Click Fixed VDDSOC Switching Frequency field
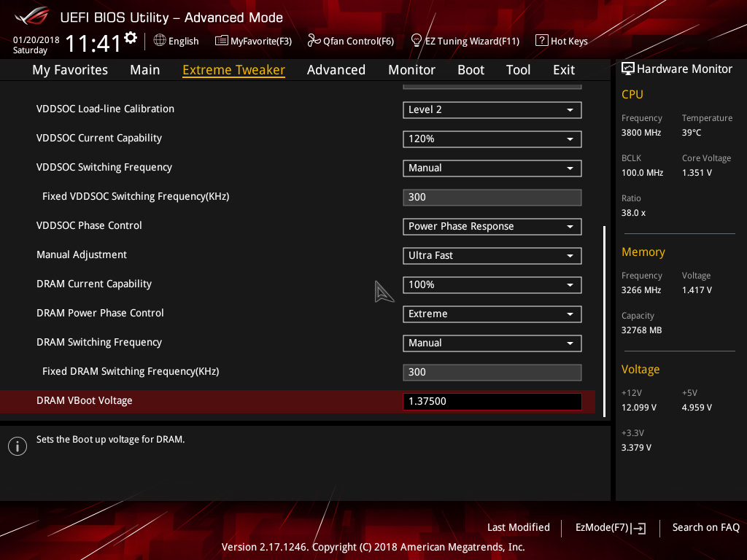 [492, 198]
